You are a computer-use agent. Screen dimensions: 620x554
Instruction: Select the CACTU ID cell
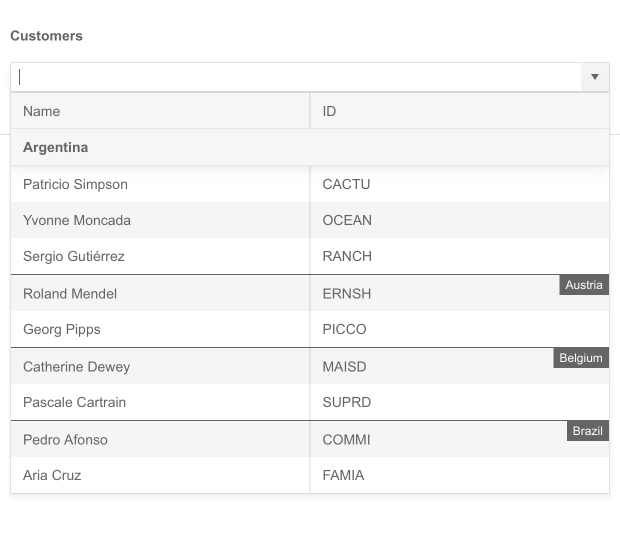[x=346, y=184]
